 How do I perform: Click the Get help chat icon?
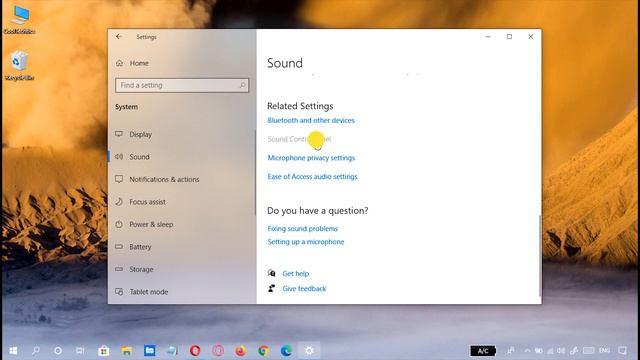271,273
